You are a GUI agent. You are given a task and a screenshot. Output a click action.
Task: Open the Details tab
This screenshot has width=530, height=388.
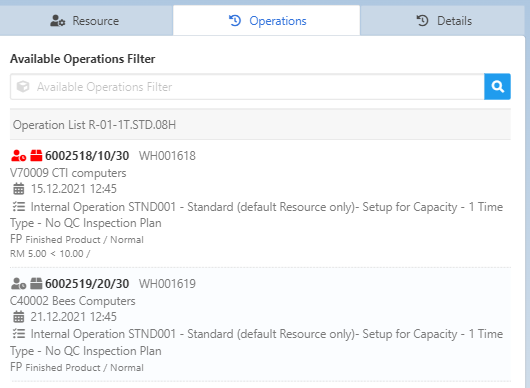pyautogui.click(x=443, y=21)
